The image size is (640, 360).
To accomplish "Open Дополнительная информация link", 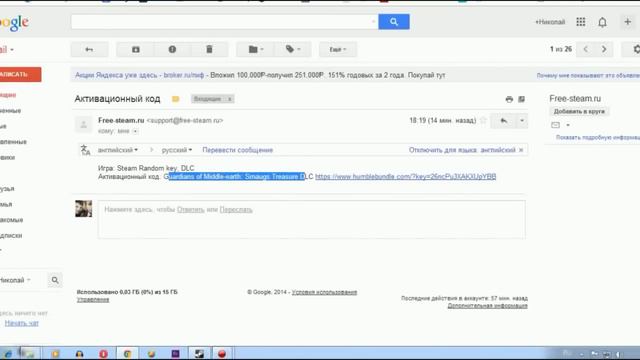I will click(x=487, y=306).
